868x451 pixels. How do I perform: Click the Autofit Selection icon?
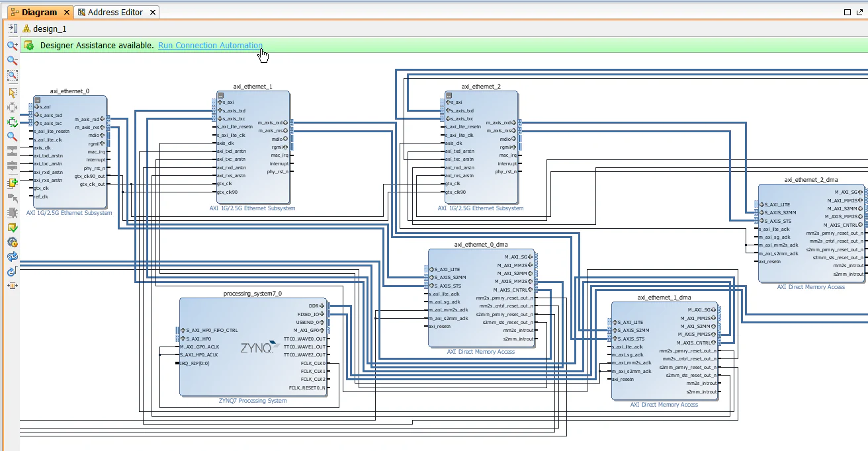point(11,122)
